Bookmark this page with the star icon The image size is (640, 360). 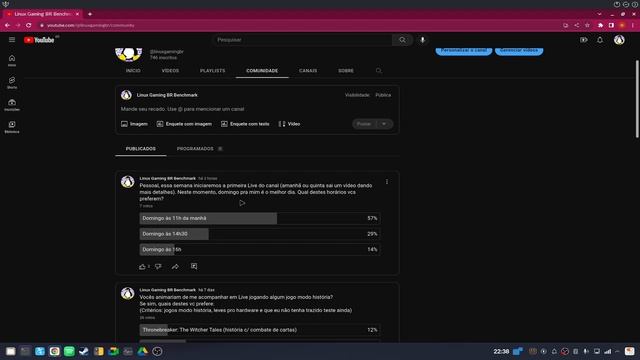pyautogui.click(x=587, y=25)
